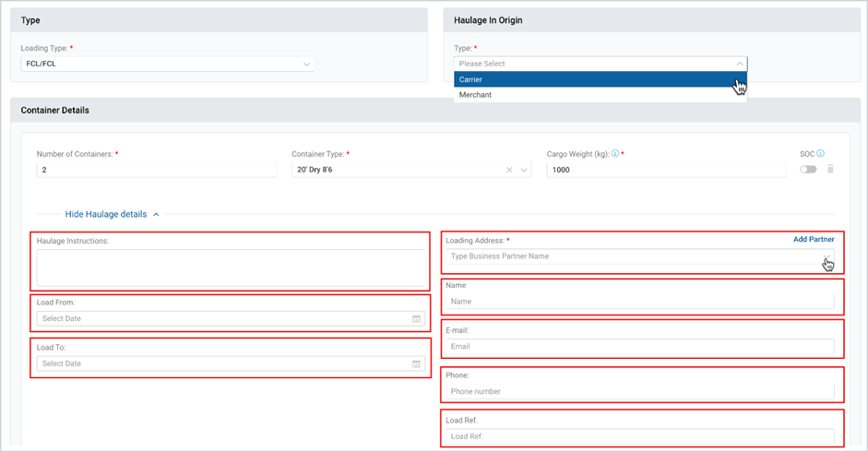Click the Cargo Weight input field

point(667,170)
